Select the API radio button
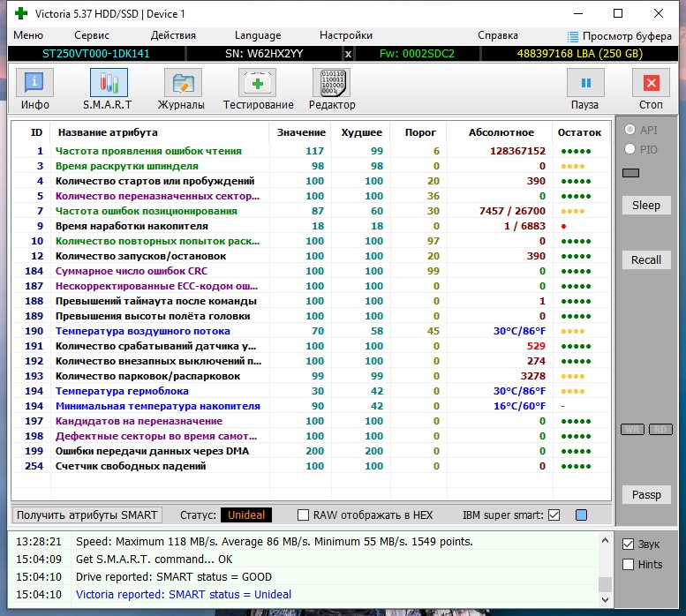686x616 pixels. click(x=629, y=130)
